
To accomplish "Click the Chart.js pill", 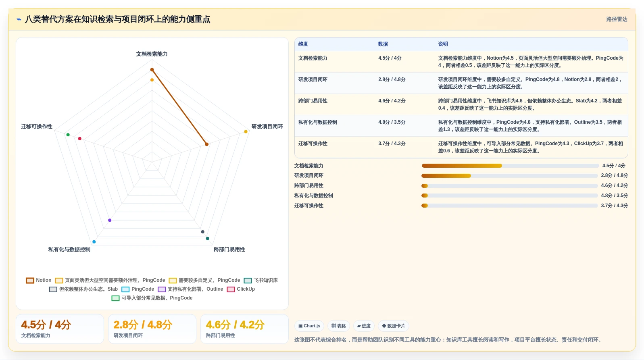I will pos(309,326).
